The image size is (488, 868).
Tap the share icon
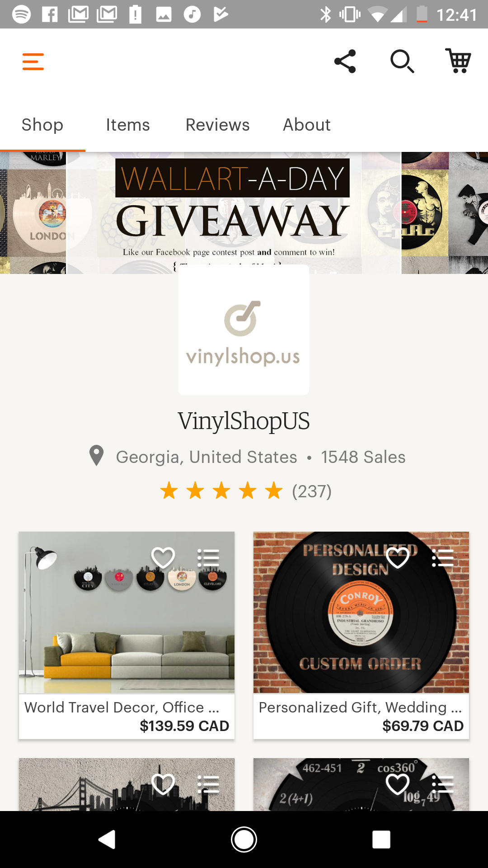345,61
